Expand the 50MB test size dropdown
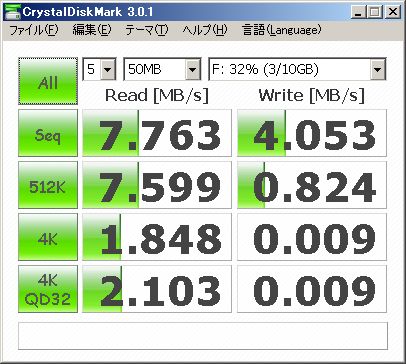406x364 pixels. pos(193,69)
